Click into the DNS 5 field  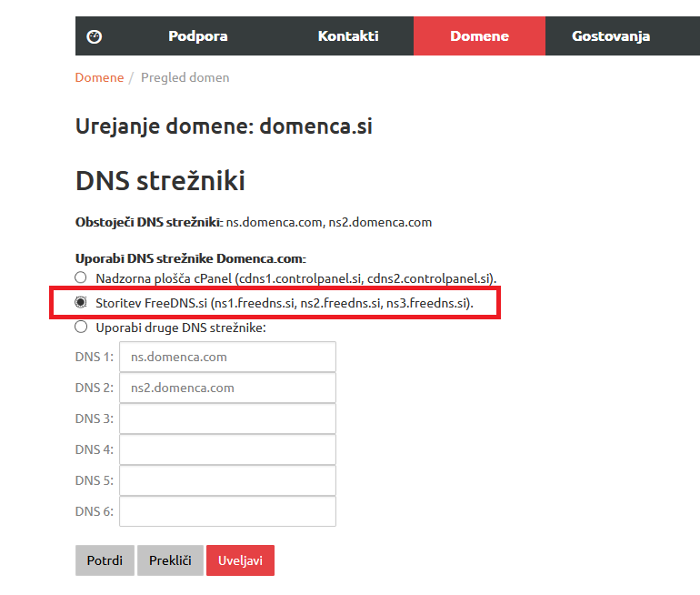point(227,480)
